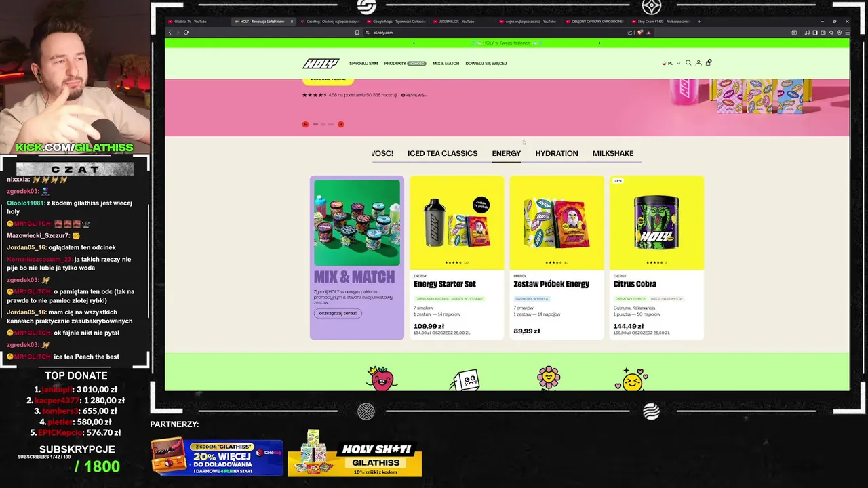Click the KICK.COM/GILATHISS overlay text
868x488 pixels.
(75, 148)
